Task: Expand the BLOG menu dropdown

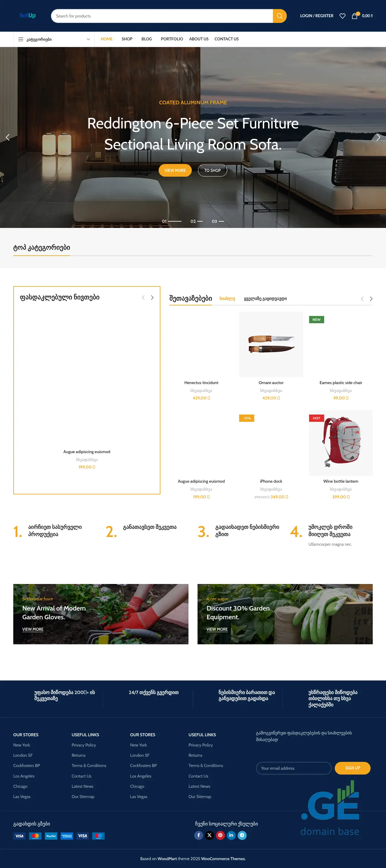Action: [x=148, y=39]
